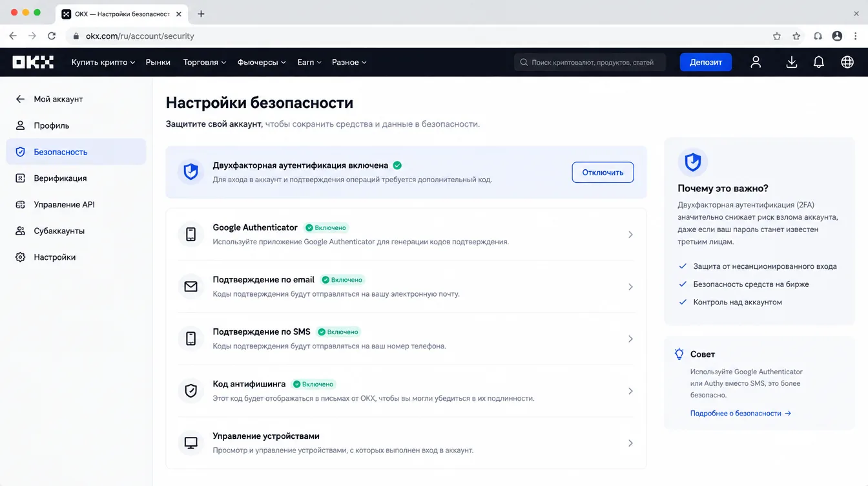Click the blue Депозит button
This screenshot has height=486, width=868.
[x=706, y=62]
